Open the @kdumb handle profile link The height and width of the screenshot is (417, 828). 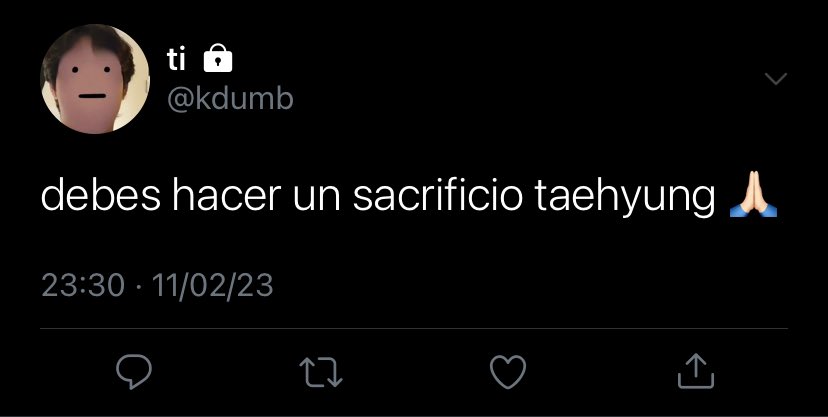coord(230,99)
